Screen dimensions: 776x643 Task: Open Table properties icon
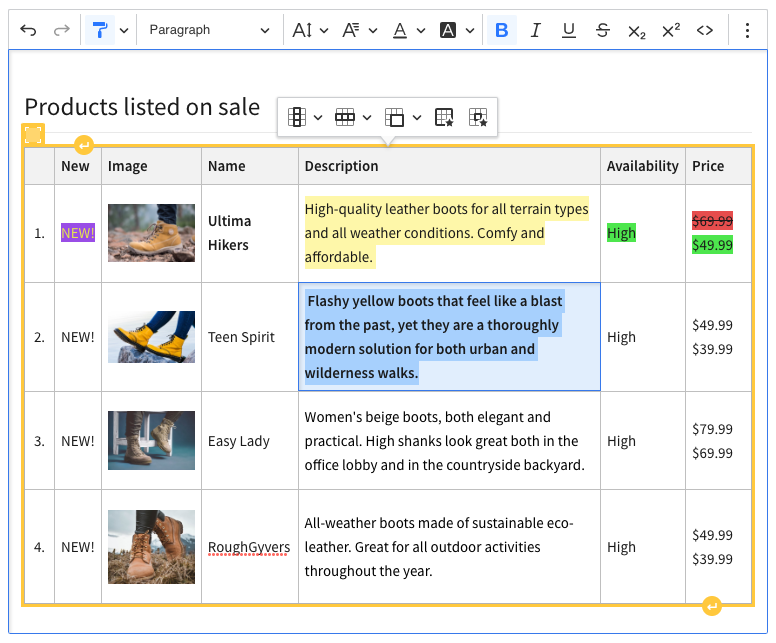tap(444, 117)
